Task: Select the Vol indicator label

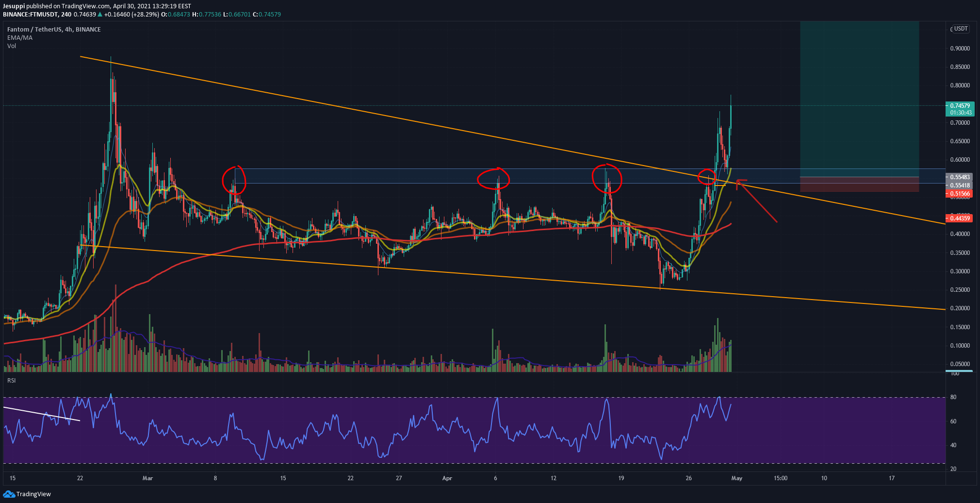Action: coord(12,46)
